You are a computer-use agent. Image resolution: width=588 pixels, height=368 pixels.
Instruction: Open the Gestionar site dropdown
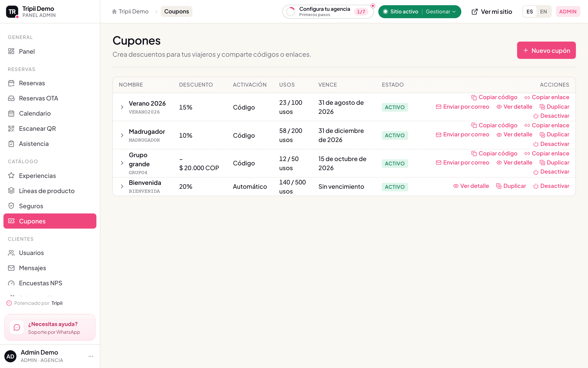441,11
